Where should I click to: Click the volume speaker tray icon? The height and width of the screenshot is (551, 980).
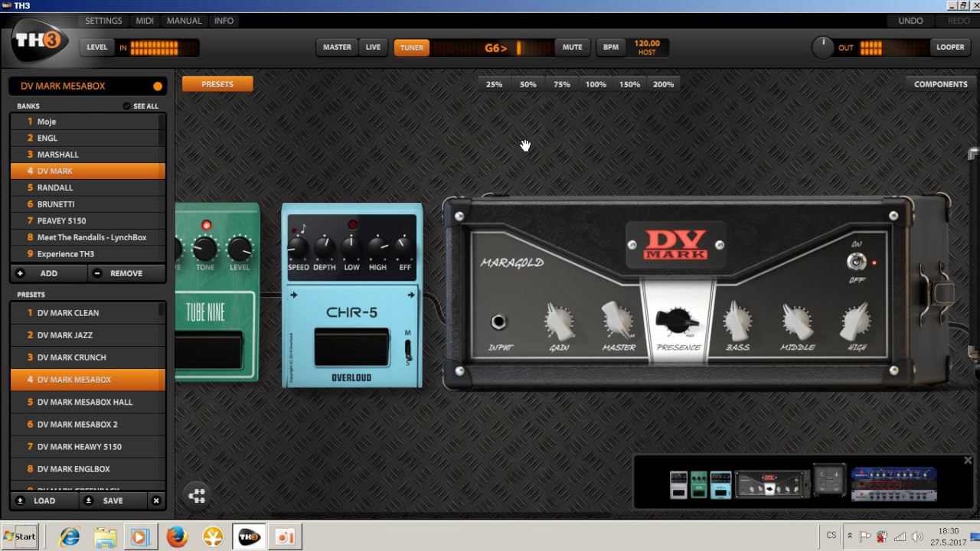[x=917, y=536]
